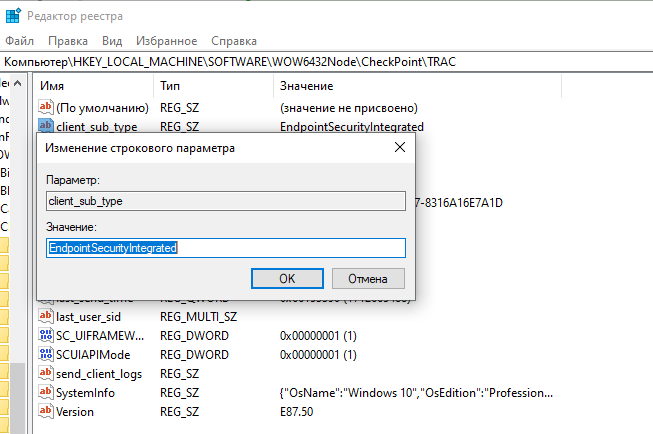This screenshot has width=653, height=434.
Task: Click the Version string value icon
Action: 45,411
